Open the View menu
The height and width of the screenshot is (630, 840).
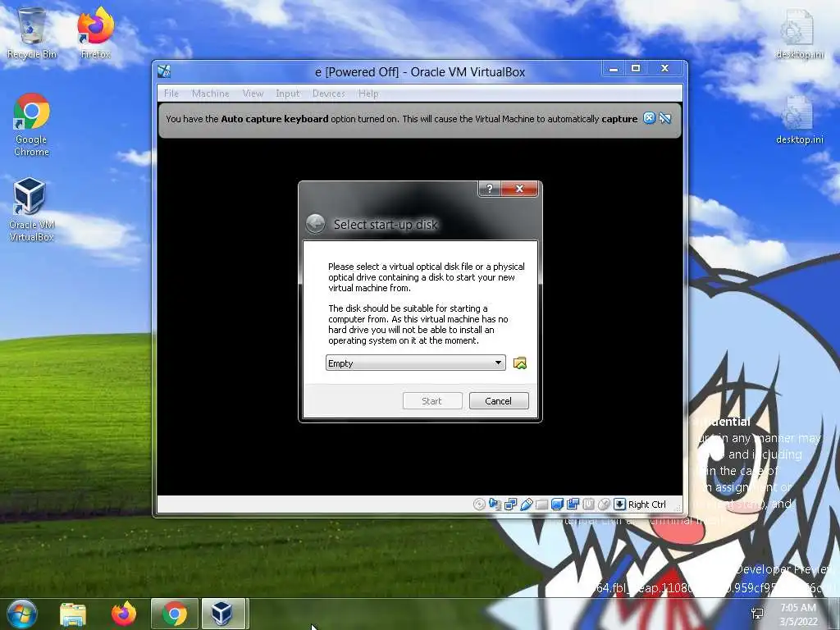(253, 94)
